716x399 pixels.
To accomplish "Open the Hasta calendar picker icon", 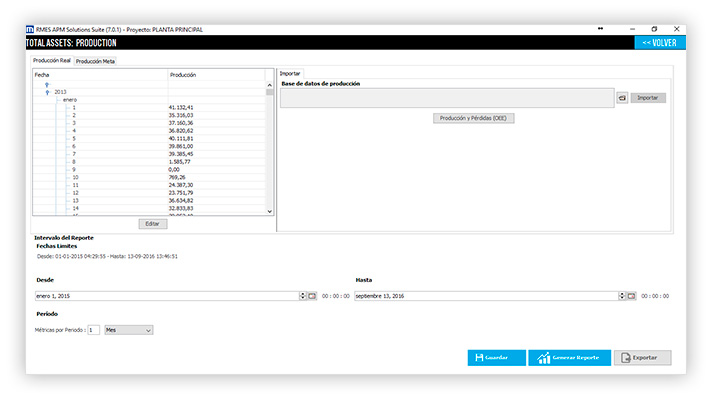I will coord(631,296).
